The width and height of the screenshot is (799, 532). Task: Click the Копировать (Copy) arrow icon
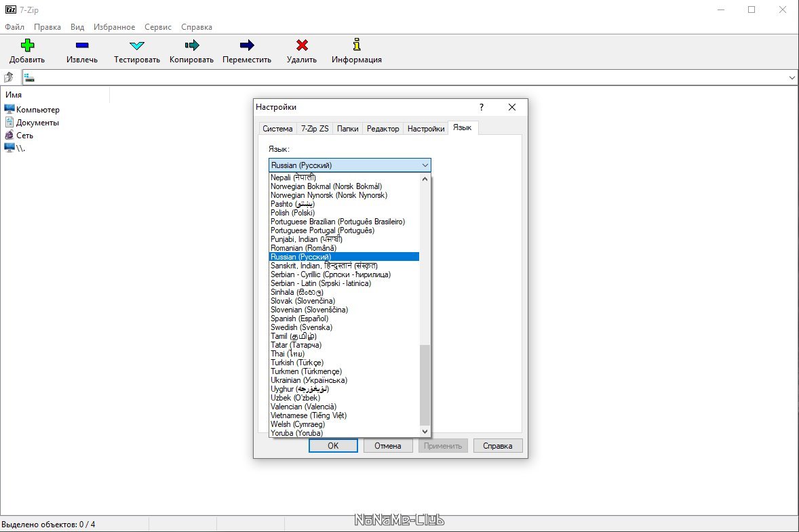191,45
